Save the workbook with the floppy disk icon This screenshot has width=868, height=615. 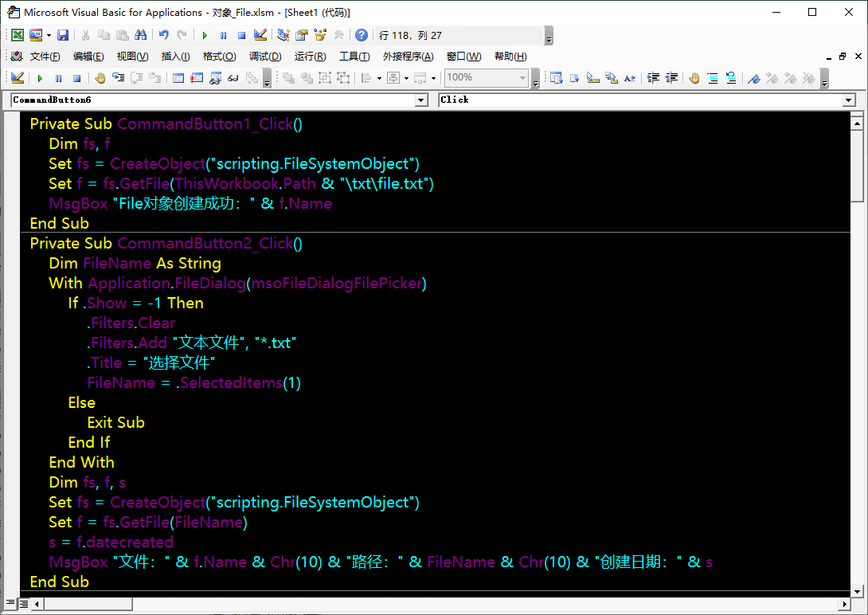click(x=63, y=35)
